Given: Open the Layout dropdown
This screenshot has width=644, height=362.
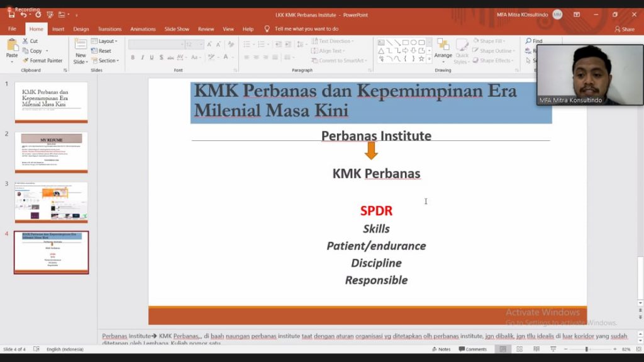Looking at the screenshot, I should pyautogui.click(x=104, y=41).
